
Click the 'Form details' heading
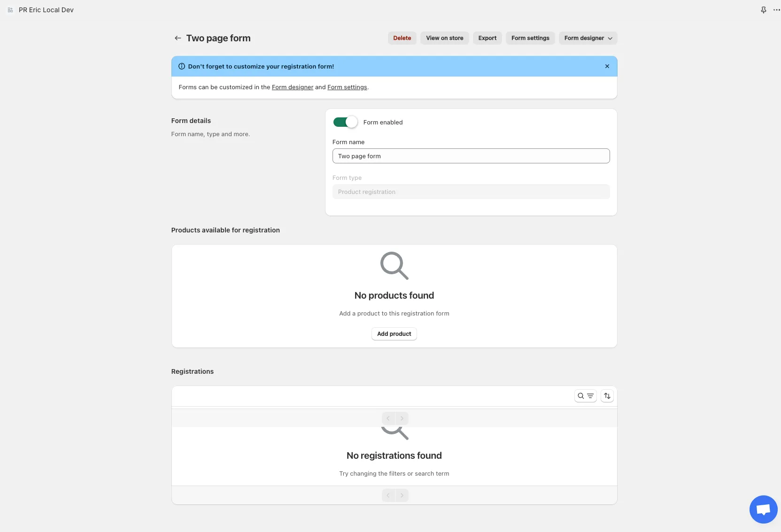pyautogui.click(x=191, y=121)
